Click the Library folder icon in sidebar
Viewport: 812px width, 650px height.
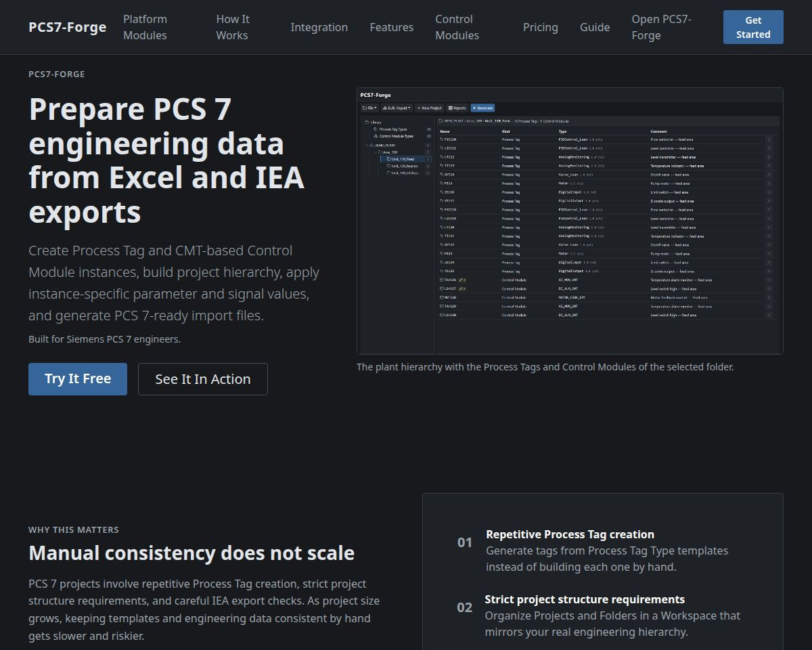367,123
